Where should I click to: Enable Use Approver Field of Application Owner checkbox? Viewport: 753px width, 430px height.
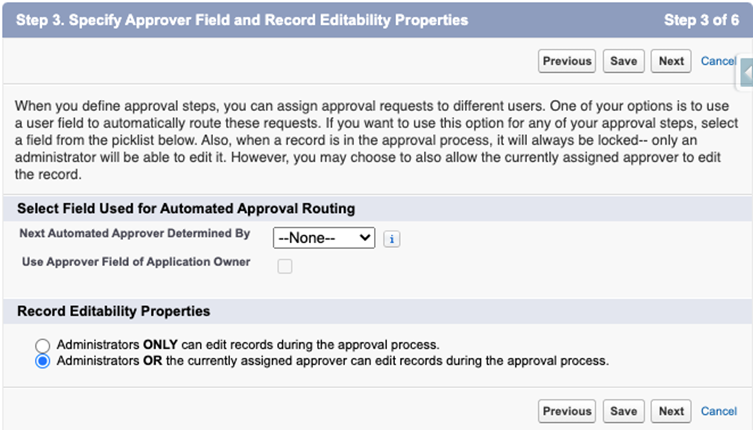285,266
